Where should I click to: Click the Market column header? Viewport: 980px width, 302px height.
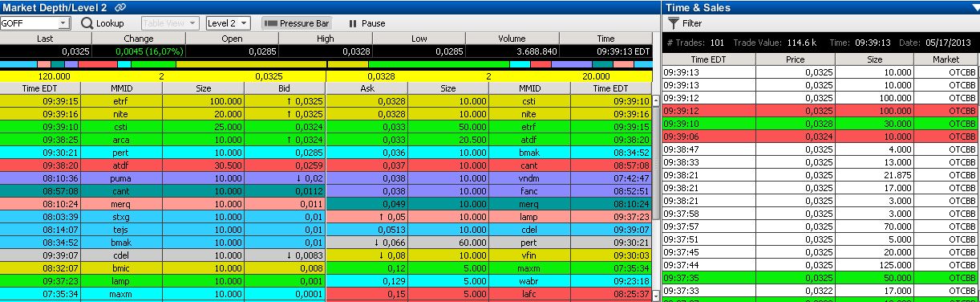pyautogui.click(x=946, y=59)
